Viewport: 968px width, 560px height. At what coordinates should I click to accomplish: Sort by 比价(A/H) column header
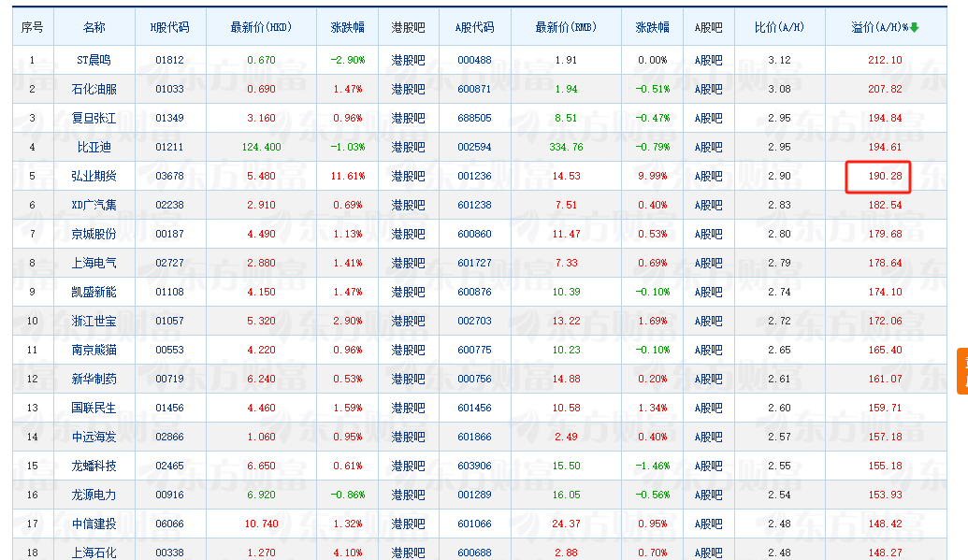coord(779,27)
